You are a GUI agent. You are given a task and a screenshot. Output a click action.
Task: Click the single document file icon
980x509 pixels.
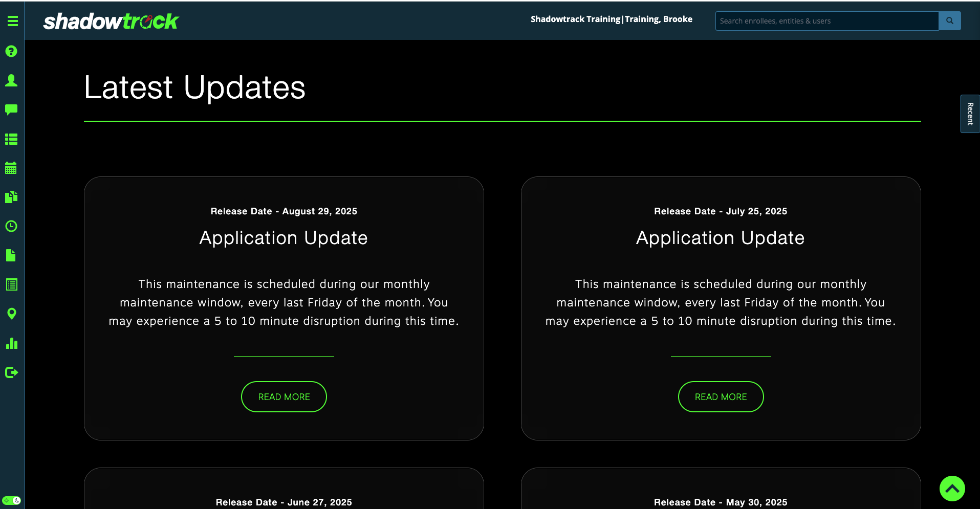(x=11, y=255)
